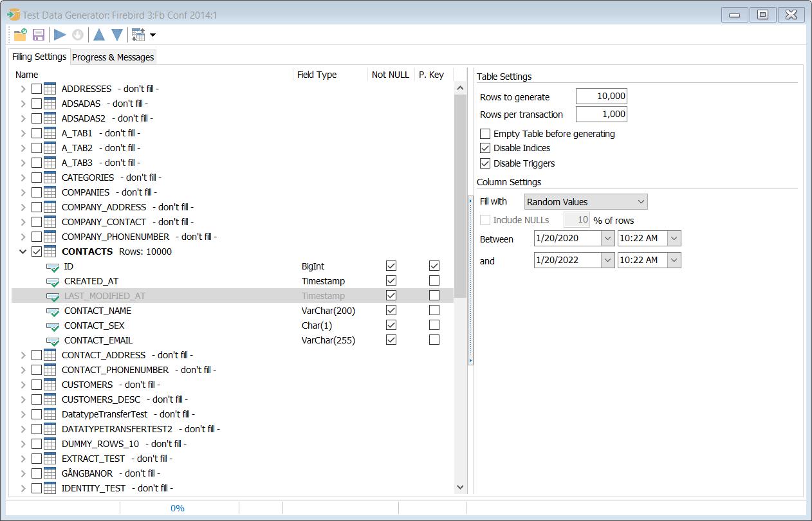812x521 pixels.
Task: Open the dropdown arrow beside the sort icon
Action: coord(152,35)
